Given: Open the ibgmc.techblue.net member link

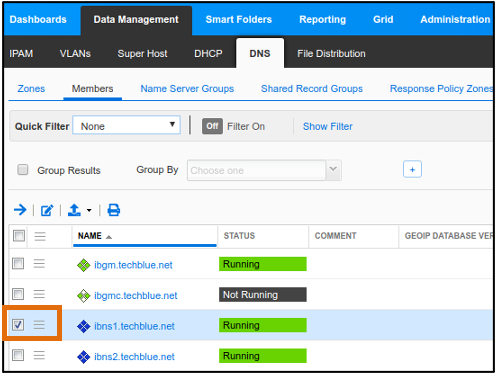Looking at the screenshot, I should pos(136,296).
